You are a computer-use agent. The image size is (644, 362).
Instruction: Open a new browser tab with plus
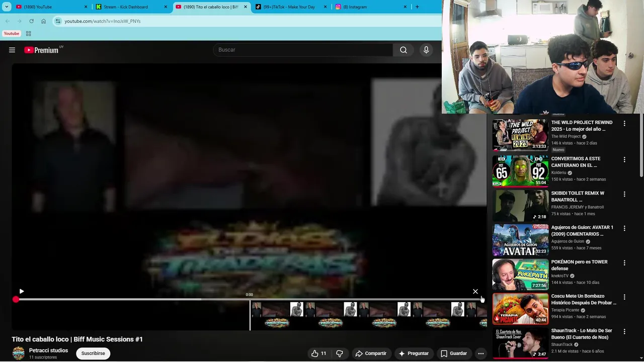[417, 7]
